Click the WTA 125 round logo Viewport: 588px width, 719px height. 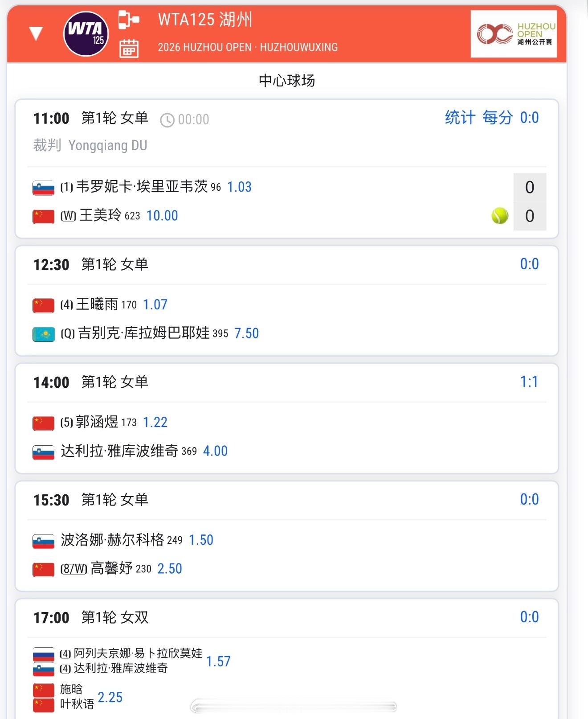[x=86, y=34]
